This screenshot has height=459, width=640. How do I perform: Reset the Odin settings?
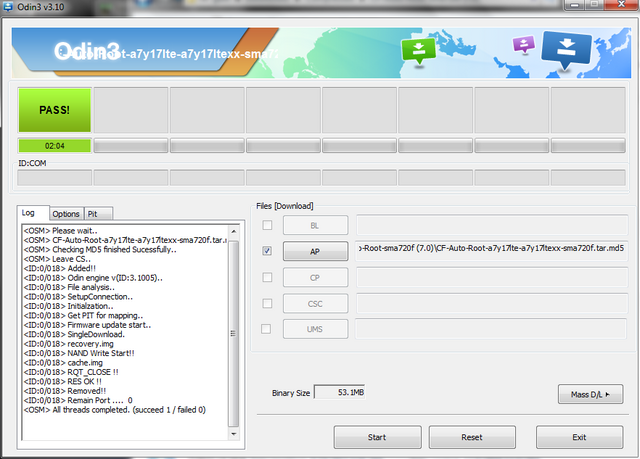coord(472,437)
